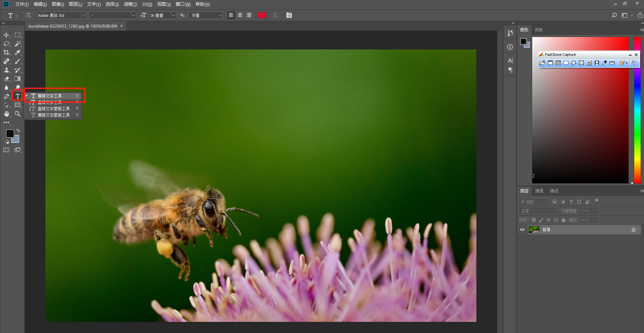
Task: Open the 正常 blend mode dropdown
Action: pos(539,211)
